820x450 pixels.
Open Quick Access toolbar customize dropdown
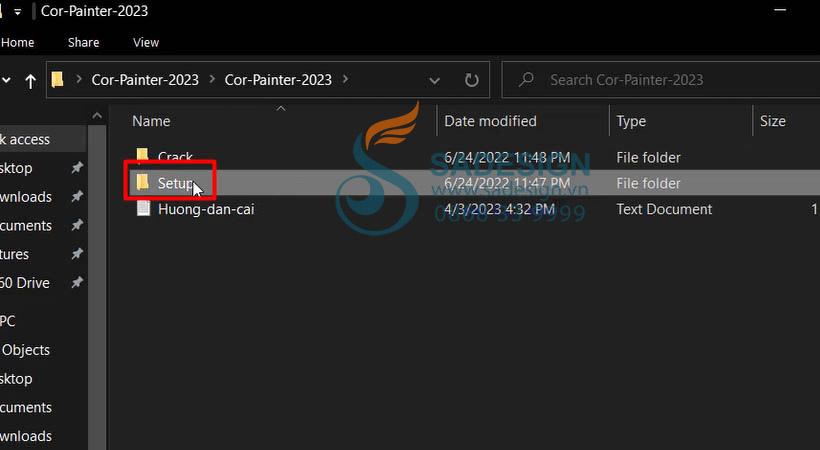point(17,12)
